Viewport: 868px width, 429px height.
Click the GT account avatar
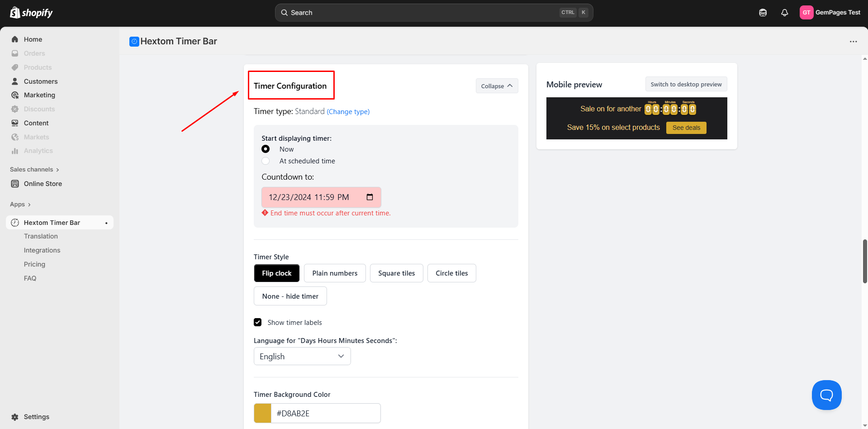click(x=806, y=13)
